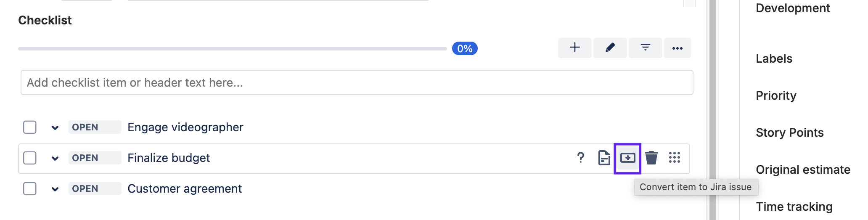Click the Add checklist item text field

357,82
